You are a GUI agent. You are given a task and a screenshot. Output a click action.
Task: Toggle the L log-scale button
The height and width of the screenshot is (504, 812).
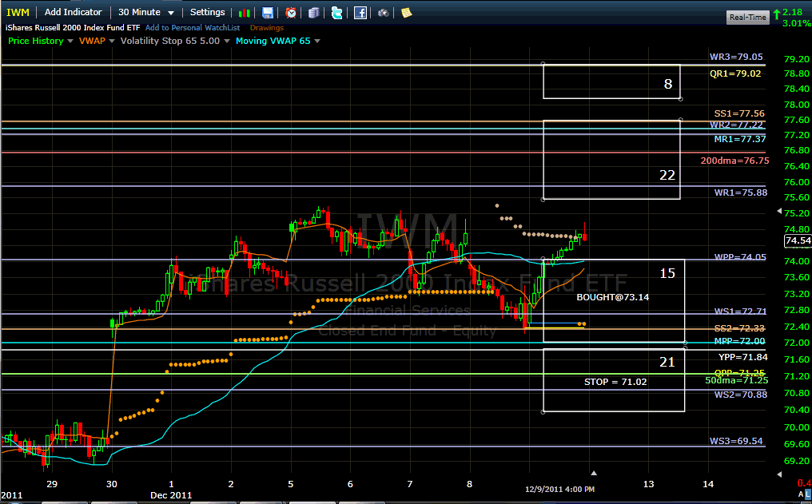tap(808, 494)
